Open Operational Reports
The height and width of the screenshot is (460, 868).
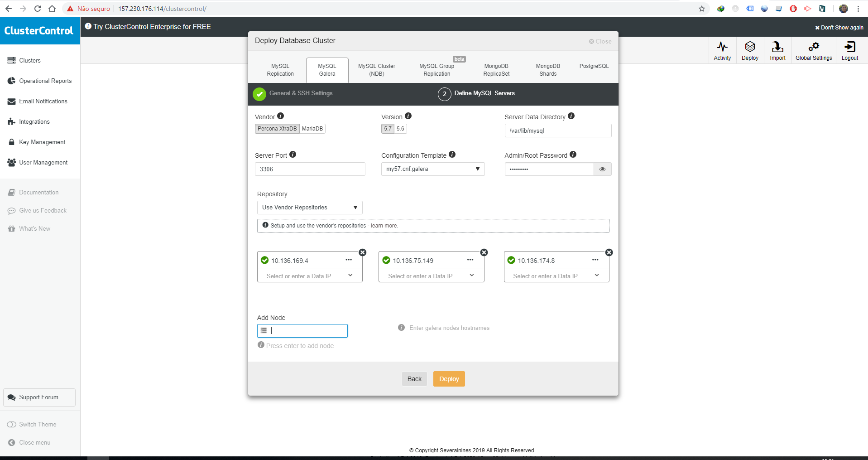tap(45, 81)
